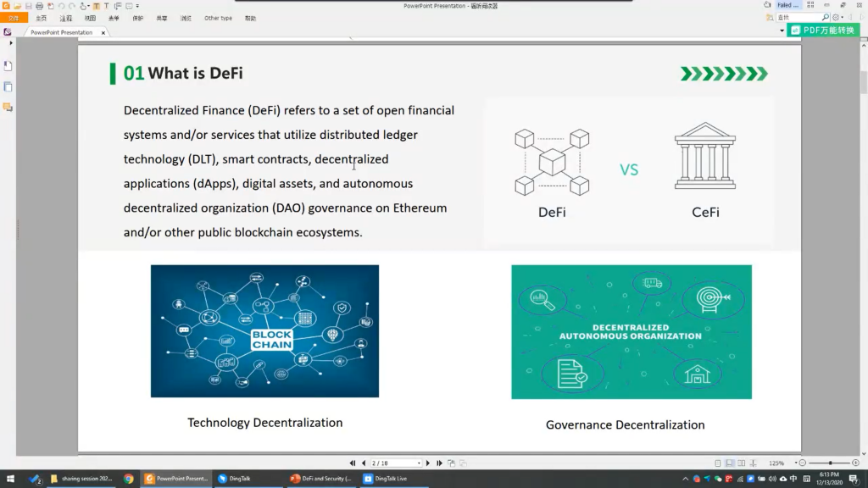Click the Undo arrow icon
Image resolution: width=868 pixels, height=488 pixels.
coord(61,6)
